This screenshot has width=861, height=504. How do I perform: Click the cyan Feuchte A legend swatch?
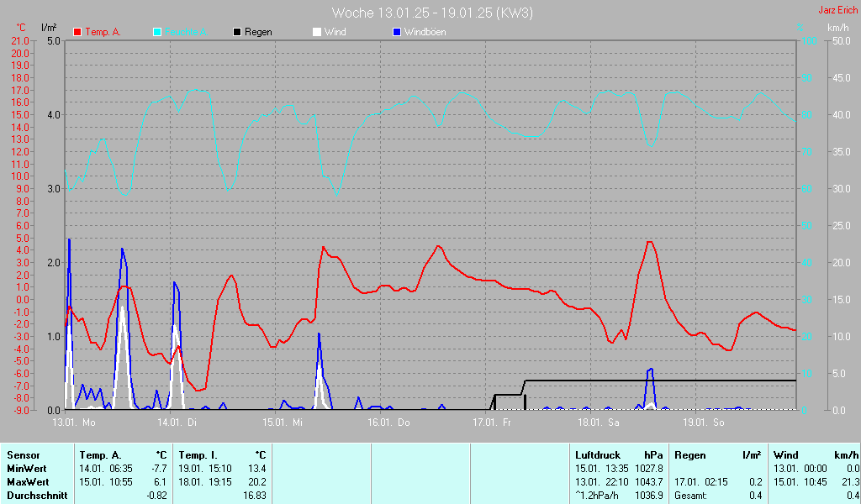pos(157,33)
